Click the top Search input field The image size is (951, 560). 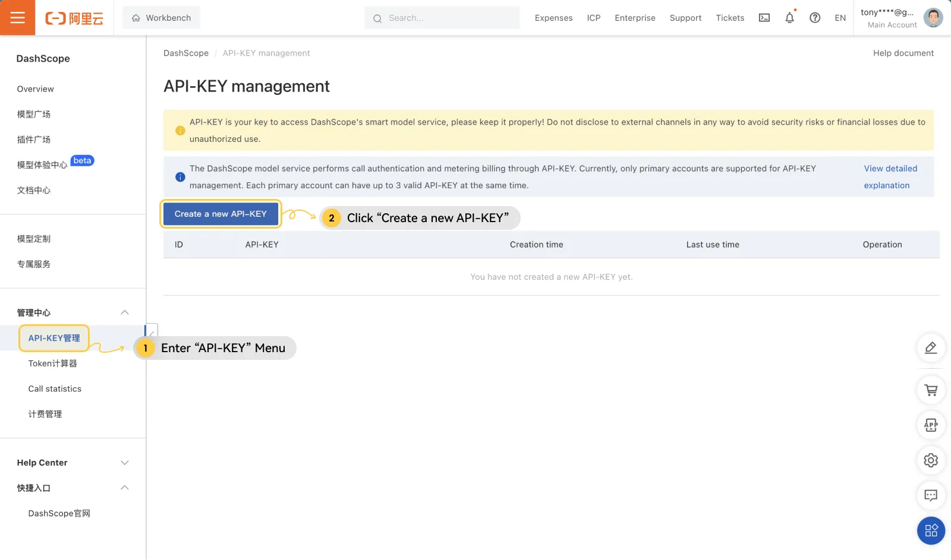(449, 18)
